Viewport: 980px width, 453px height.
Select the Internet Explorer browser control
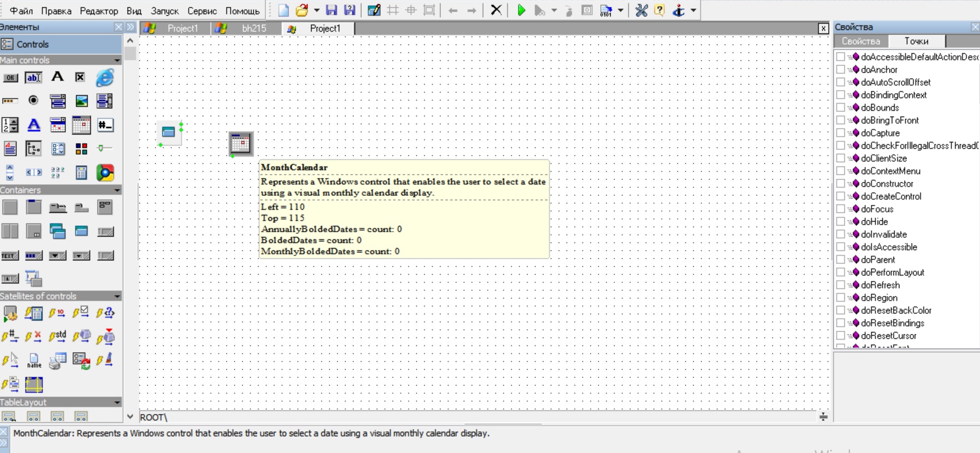(x=105, y=78)
